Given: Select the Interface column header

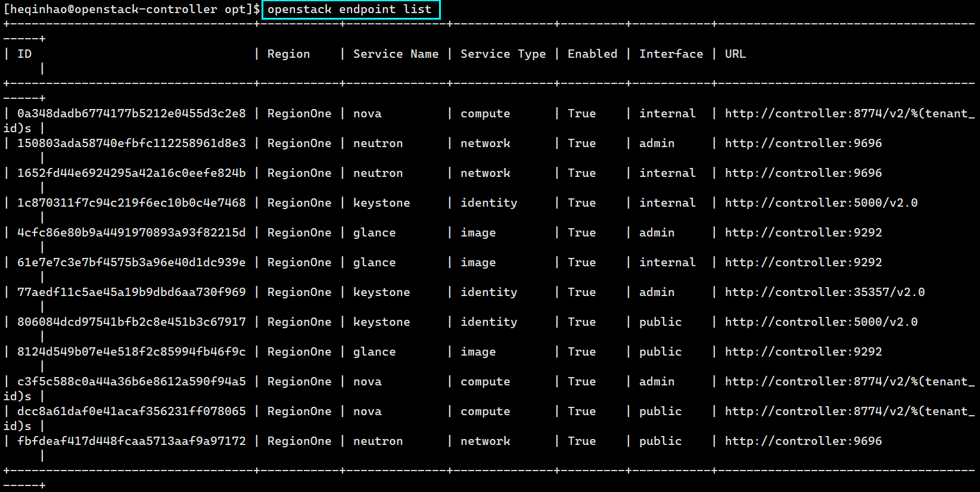Looking at the screenshot, I should pyautogui.click(x=671, y=54).
